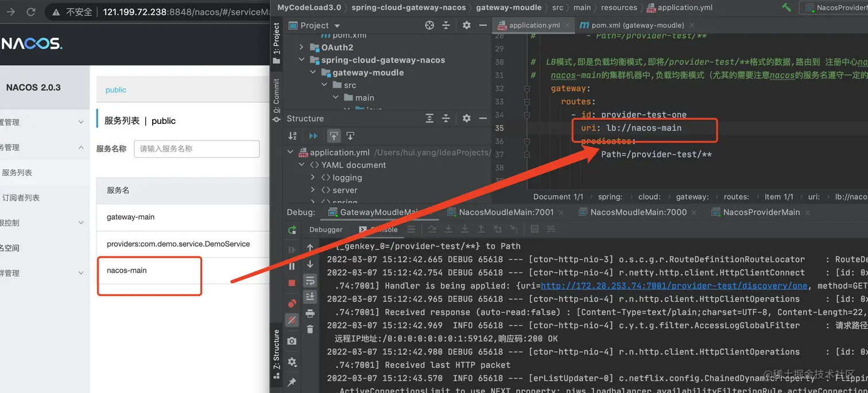Reload the browser page
The width and height of the screenshot is (868, 393).
pyautogui.click(x=31, y=11)
